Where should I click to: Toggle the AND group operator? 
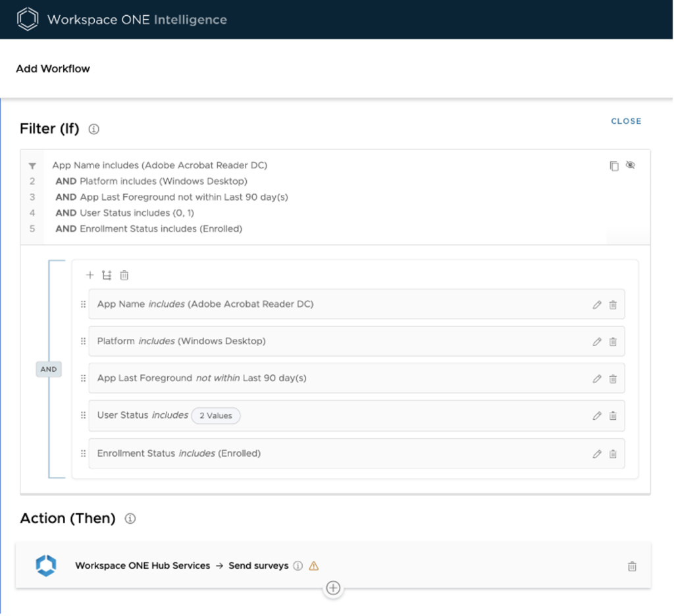tap(49, 369)
